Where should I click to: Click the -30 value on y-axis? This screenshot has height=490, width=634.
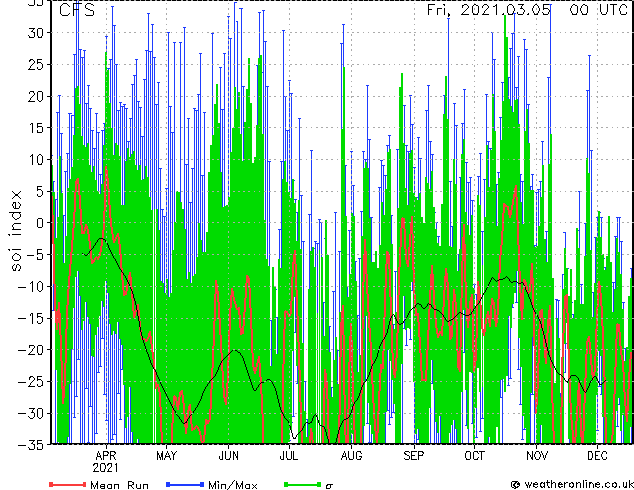click(x=31, y=413)
